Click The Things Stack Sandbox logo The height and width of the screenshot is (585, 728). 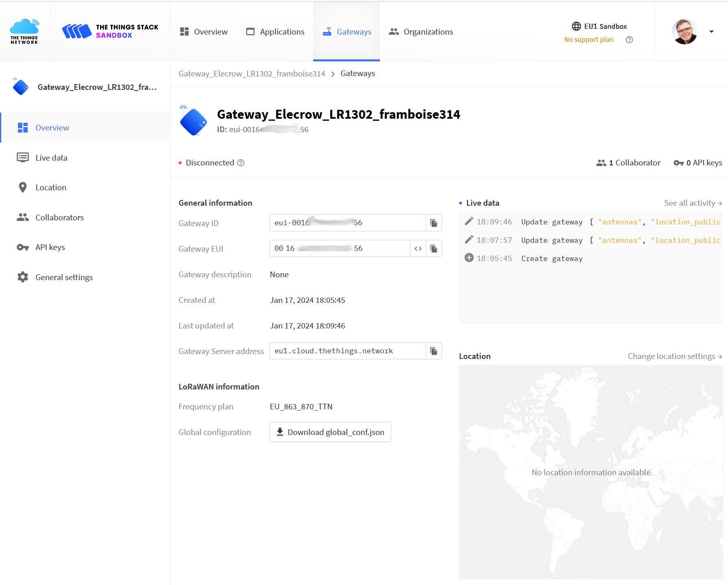[x=110, y=31]
